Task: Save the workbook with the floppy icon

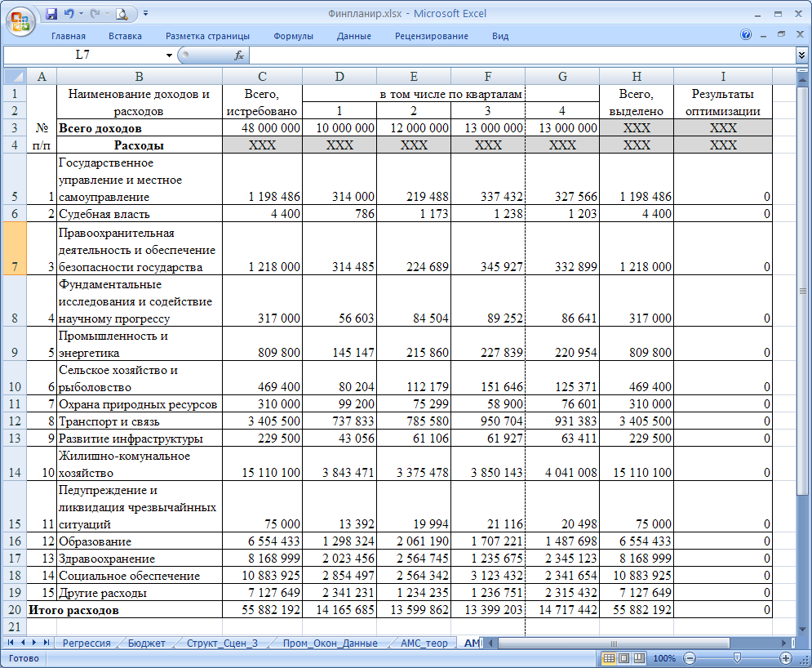Action: [x=51, y=14]
